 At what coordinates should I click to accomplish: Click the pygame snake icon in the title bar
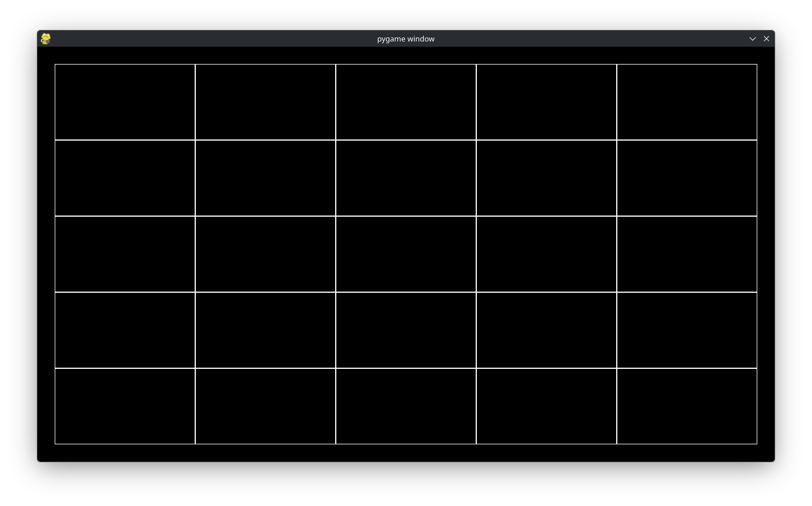45,39
